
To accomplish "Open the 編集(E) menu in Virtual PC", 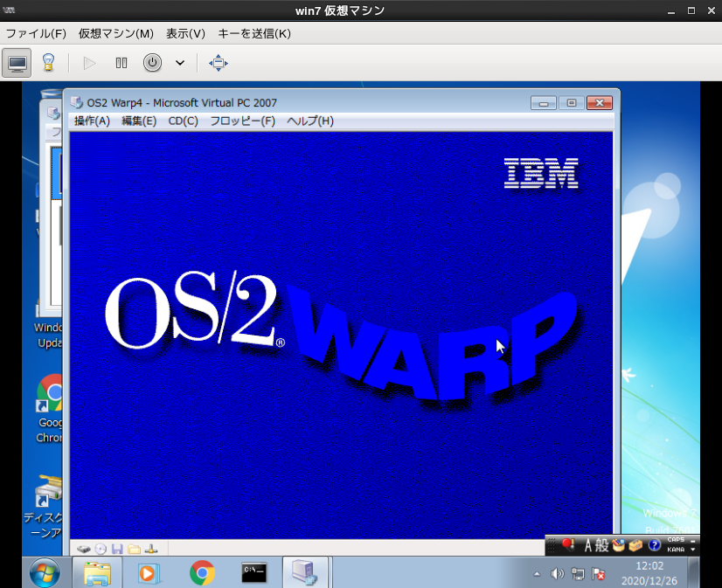I will [x=139, y=121].
